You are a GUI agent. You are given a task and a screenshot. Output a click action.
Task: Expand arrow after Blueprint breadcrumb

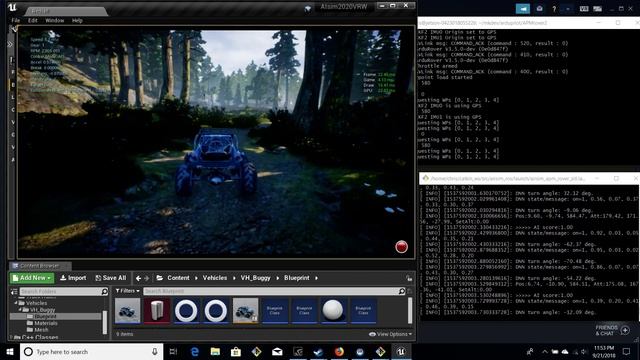tap(316, 278)
